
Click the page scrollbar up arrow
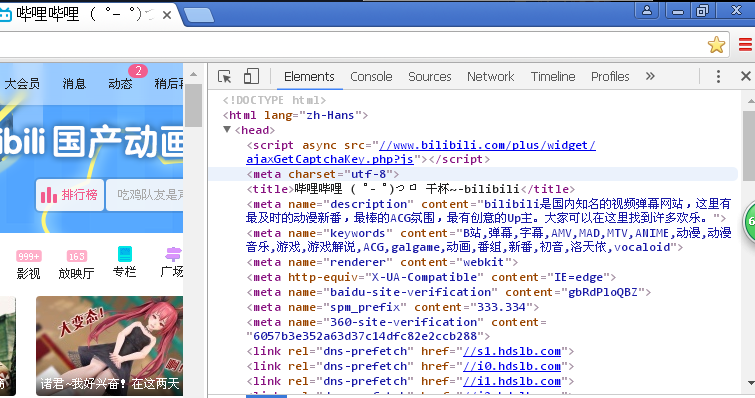(x=194, y=74)
